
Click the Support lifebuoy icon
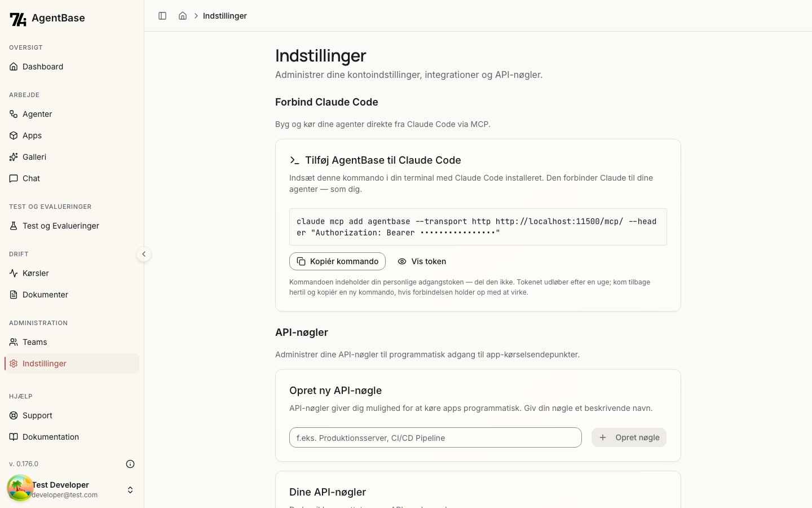[14, 415]
